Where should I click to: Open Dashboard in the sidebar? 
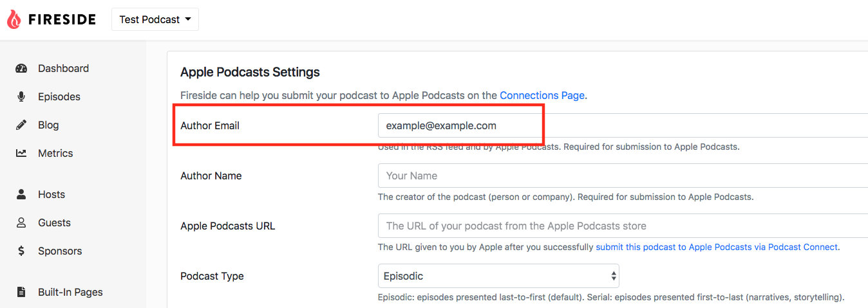[x=63, y=68]
